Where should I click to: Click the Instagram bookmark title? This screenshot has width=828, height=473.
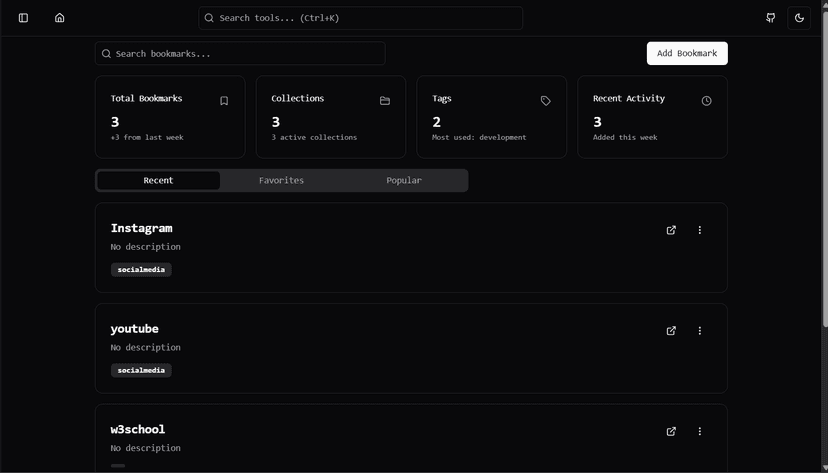[x=142, y=229]
